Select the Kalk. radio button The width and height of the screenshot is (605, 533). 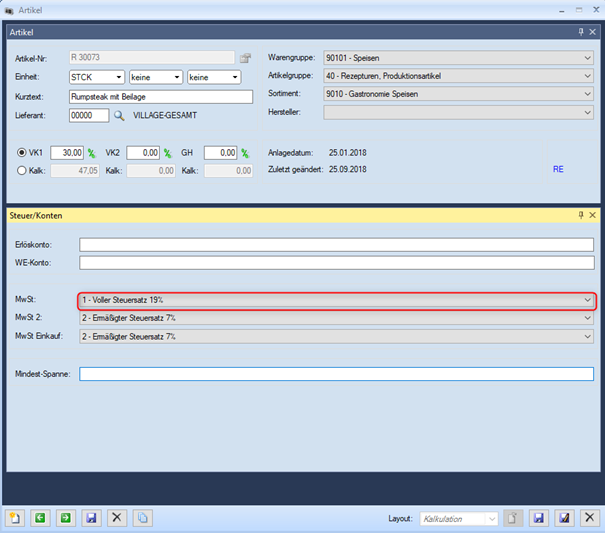(x=23, y=171)
